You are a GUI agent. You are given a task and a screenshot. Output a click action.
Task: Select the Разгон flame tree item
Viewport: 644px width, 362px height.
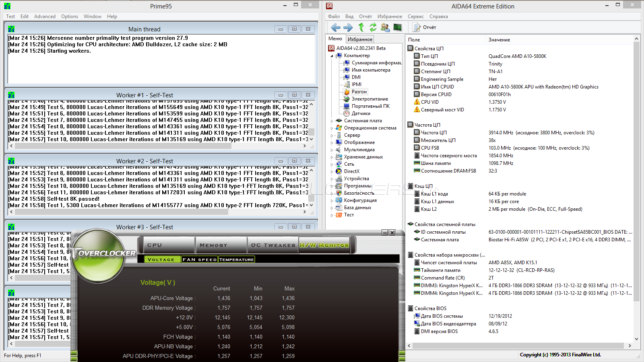click(356, 92)
